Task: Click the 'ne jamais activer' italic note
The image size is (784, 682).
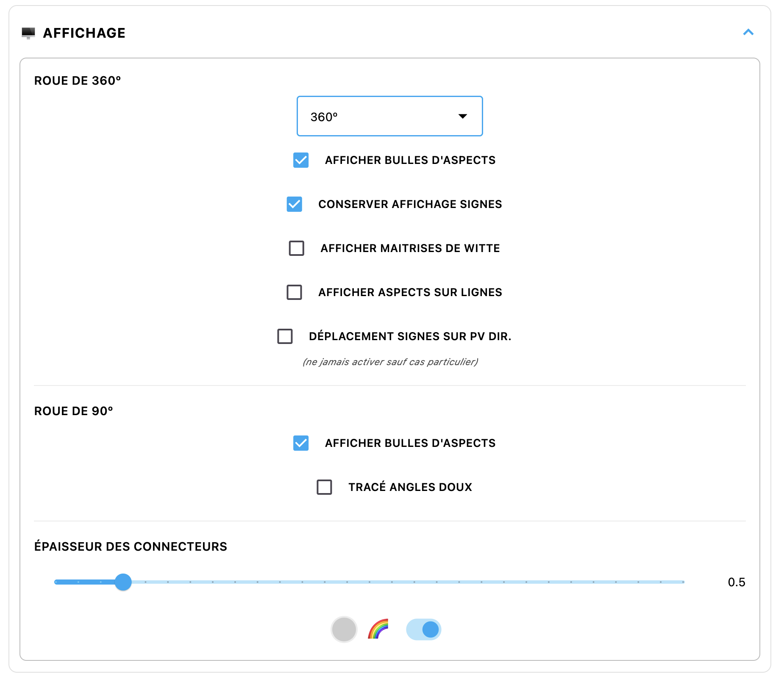Action: click(390, 362)
